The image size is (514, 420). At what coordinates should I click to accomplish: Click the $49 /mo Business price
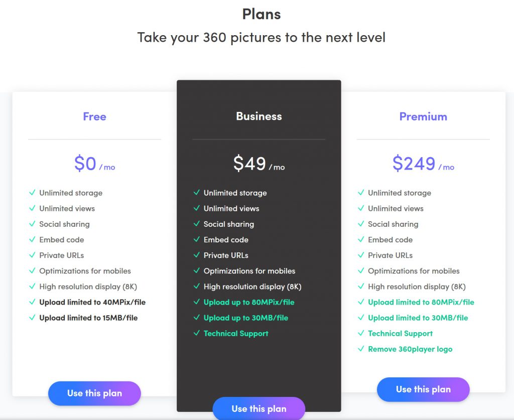click(259, 164)
